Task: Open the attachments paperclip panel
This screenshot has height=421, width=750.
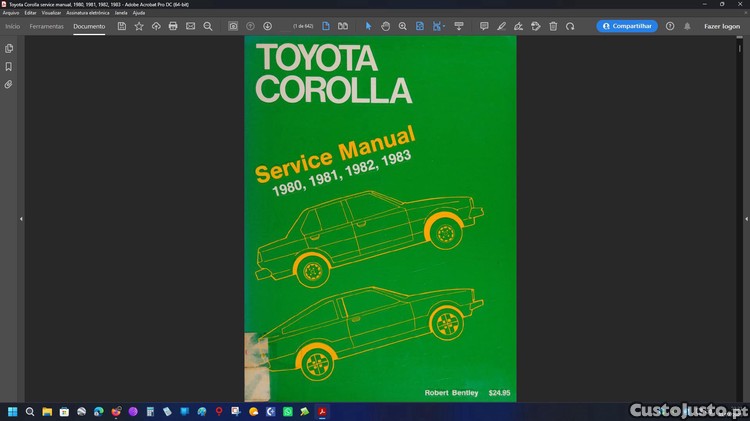Action: (9, 84)
